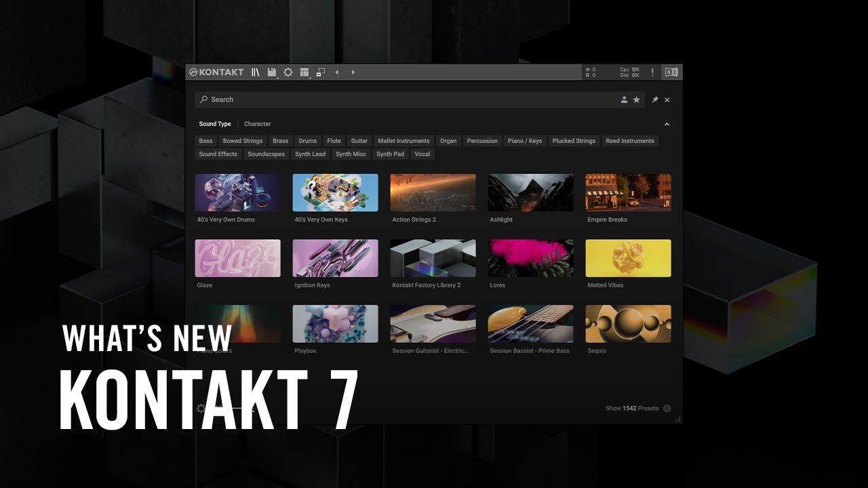Open the Ashlight library thumbnail
The width and height of the screenshot is (868, 488).
[x=530, y=192]
